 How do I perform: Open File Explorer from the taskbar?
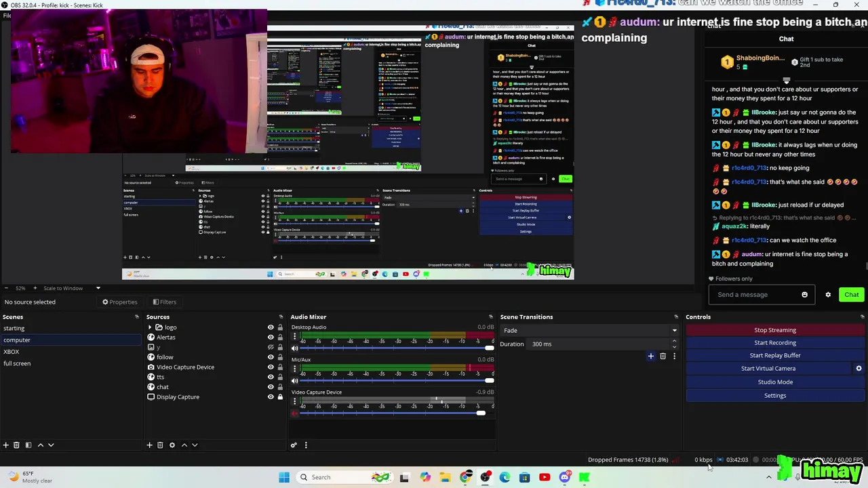(445, 477)
